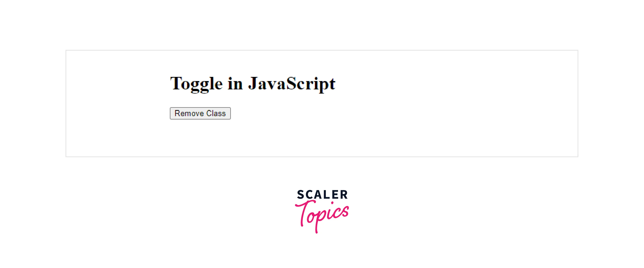Click the capital 'S' in SCALER logo

[x=301, y=195]
